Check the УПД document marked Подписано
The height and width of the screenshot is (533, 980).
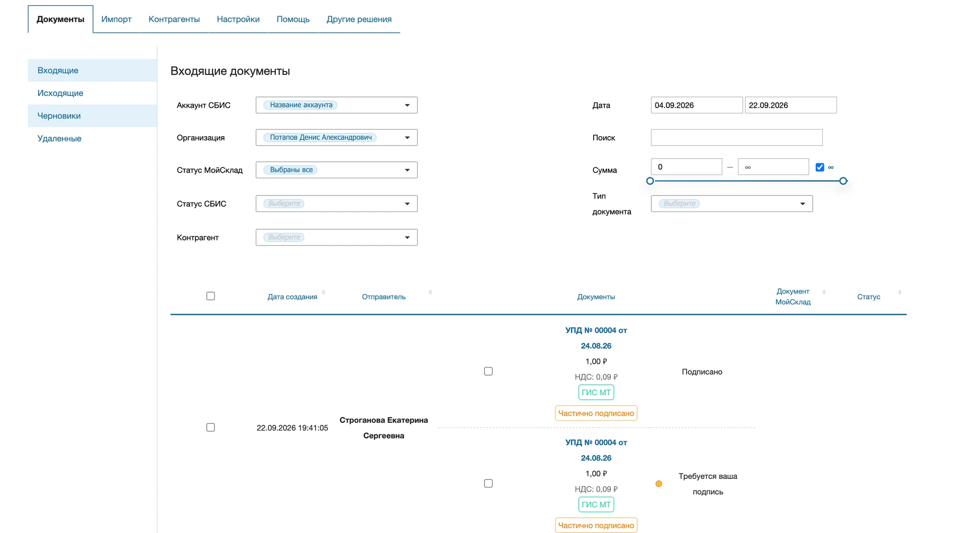pos(488,371)
